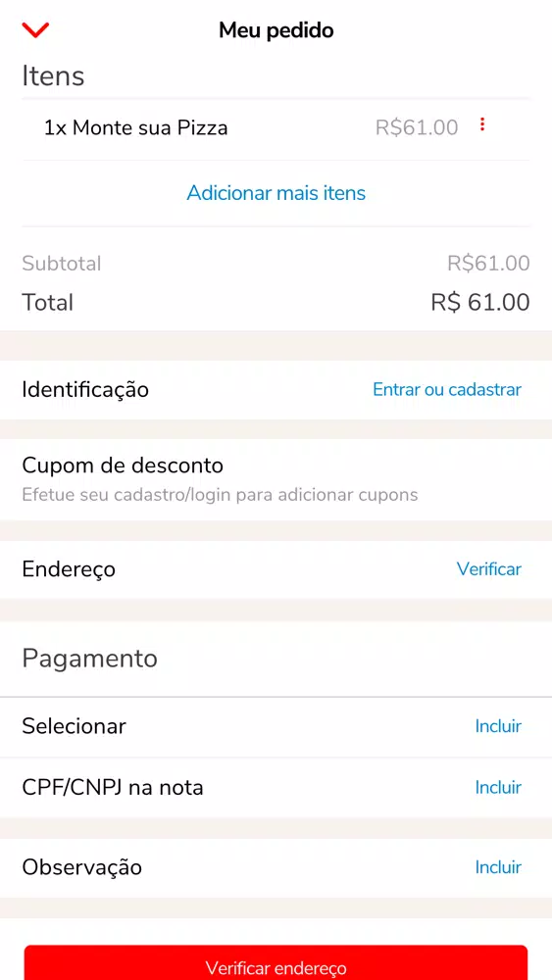Tap the Meu pedido header title
Image resolution: width=552 pixels, height=980 pixels.
click(276, 30)
